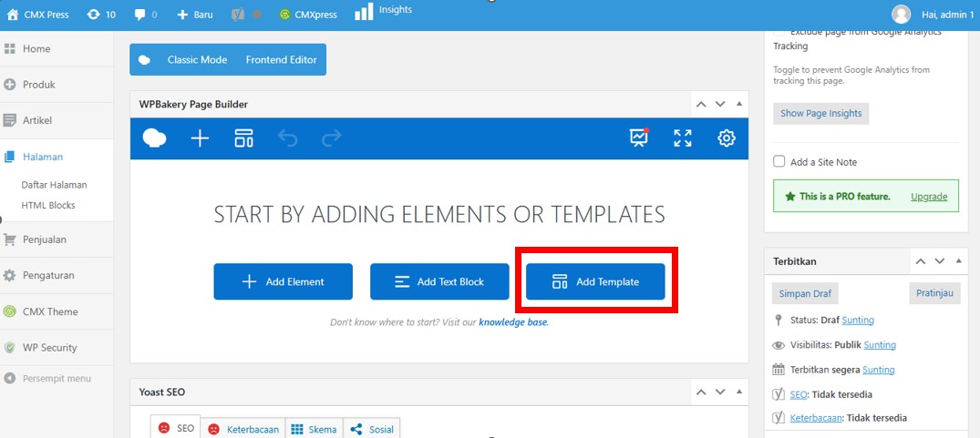Open the Frontend Editor

tap(282, 60)
